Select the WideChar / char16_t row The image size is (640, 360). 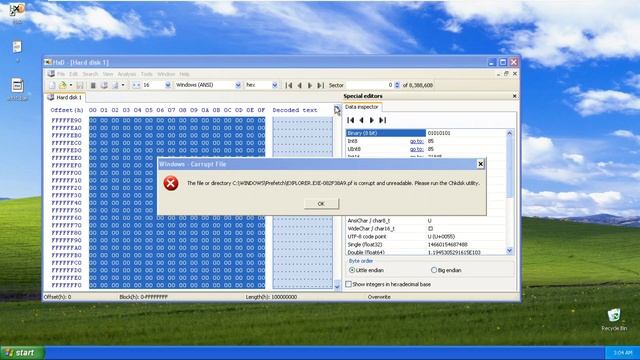coord(426,229)
